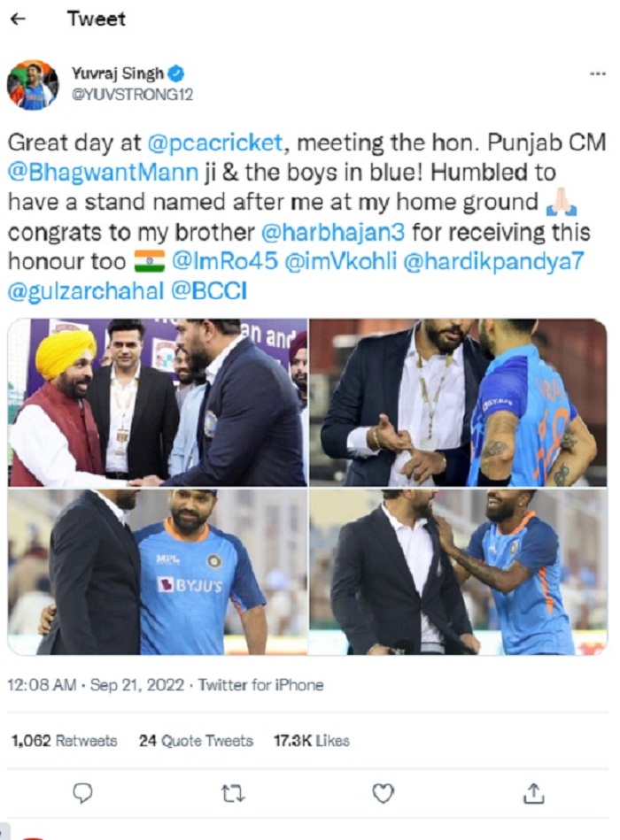Open the @pcacricket mention link
This screenshot has height=840, width=620.
[215, 143]
